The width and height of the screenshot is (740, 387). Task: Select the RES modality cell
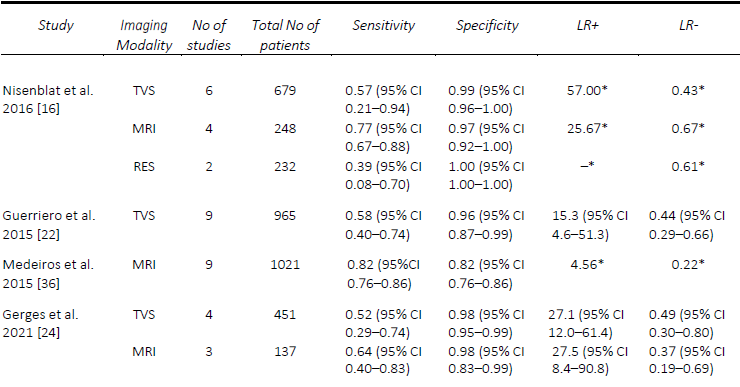(144, 167)
